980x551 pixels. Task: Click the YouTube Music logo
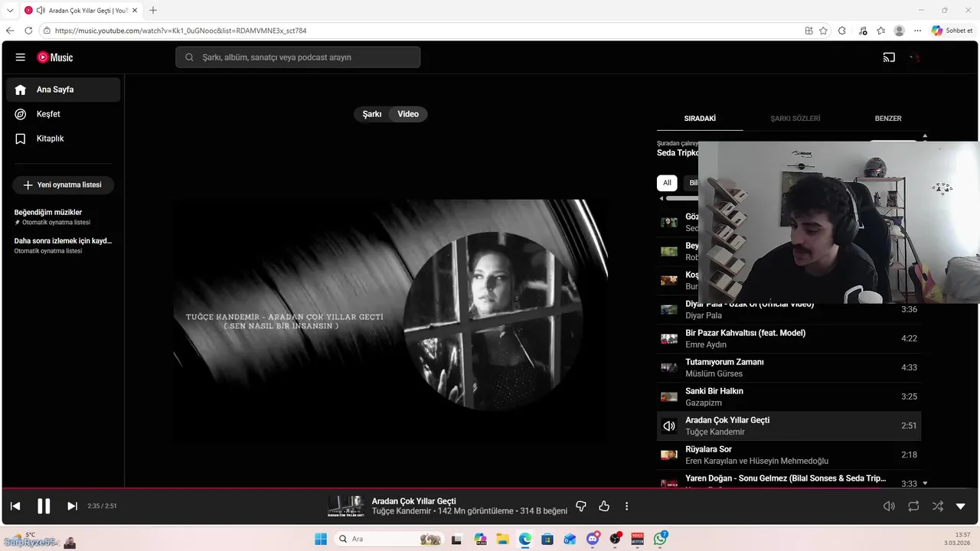pos(55,57)
